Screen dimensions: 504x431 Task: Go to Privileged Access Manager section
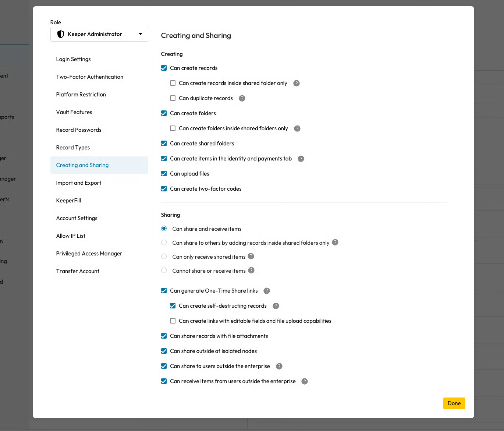coord(89,254)
